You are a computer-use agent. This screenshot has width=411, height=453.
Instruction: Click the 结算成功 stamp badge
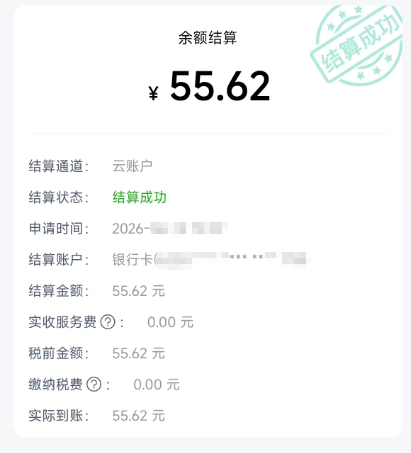click(x=357, y=45)
